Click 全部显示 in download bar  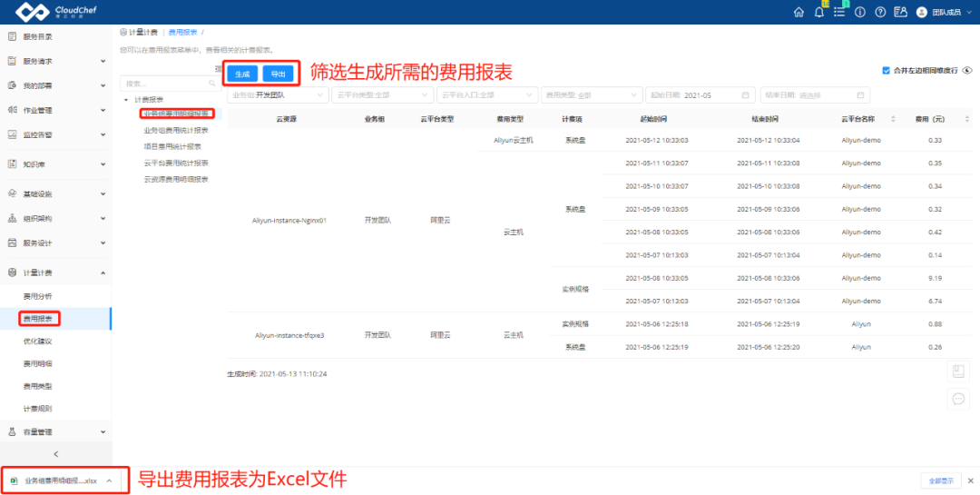941,480
